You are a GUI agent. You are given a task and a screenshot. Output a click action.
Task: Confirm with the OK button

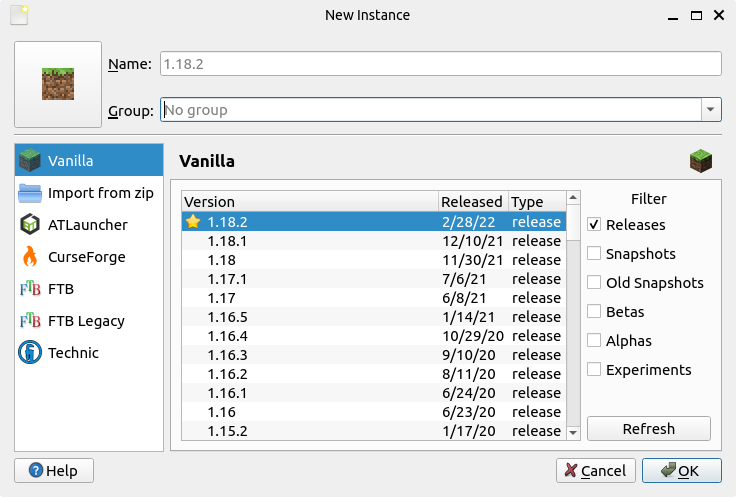coord(684,470)
